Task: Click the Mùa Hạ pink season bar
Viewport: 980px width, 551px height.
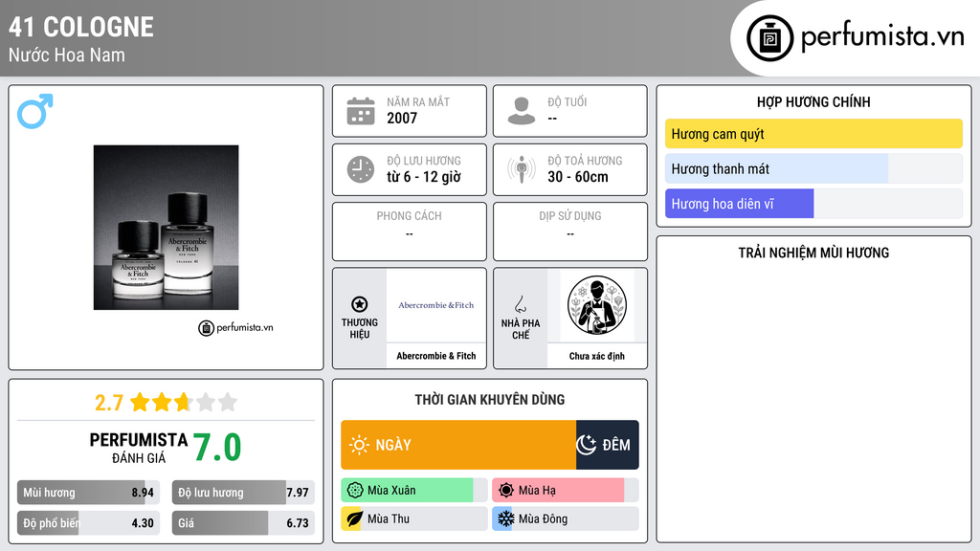Action: click(565, 491)
